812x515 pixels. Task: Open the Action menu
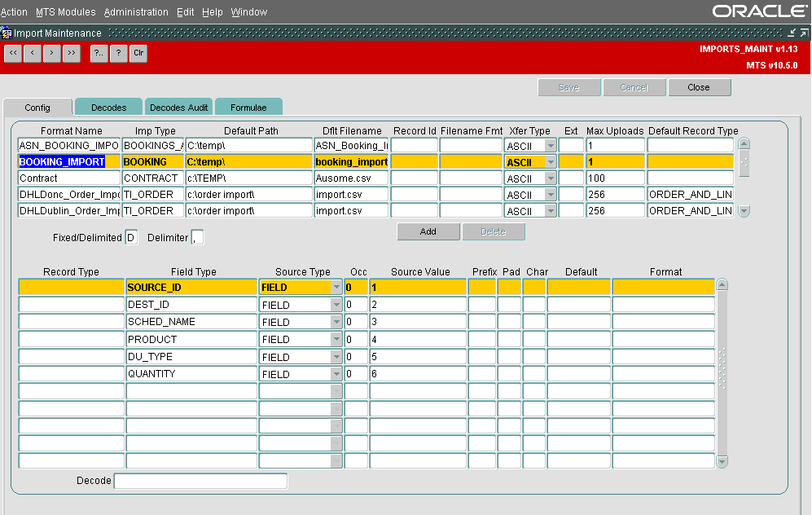point(14,12)
